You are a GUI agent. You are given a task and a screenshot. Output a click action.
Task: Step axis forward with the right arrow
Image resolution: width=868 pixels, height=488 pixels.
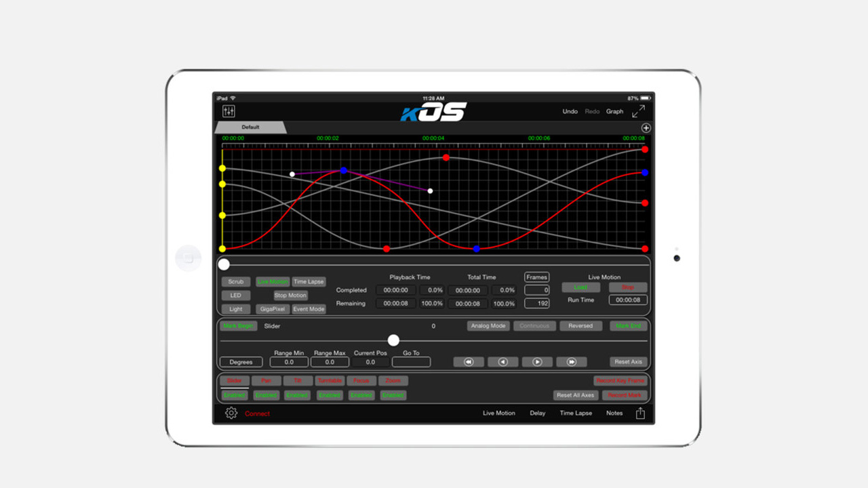click(x=537, y=362)
